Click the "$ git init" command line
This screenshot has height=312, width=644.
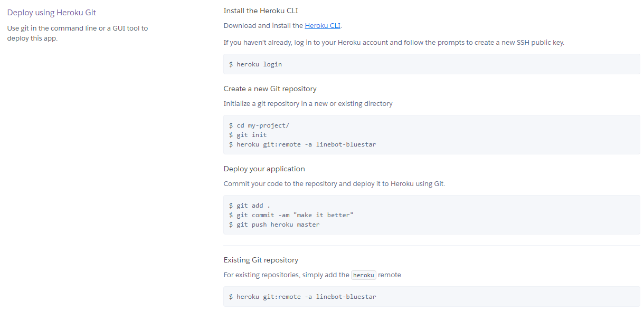(248, 135)
